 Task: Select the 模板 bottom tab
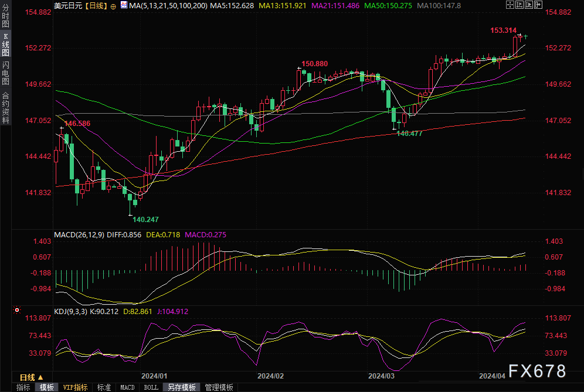click(47, 387)
